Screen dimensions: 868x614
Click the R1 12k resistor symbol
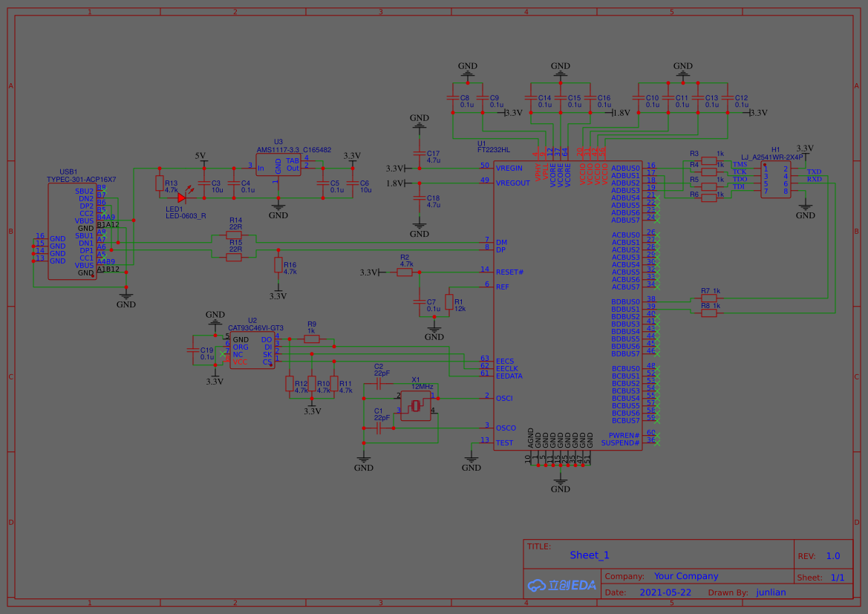tap(449, 301)
